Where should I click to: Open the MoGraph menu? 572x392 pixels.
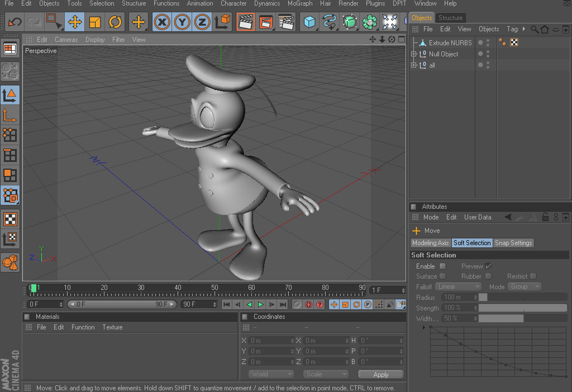[300, 3]
